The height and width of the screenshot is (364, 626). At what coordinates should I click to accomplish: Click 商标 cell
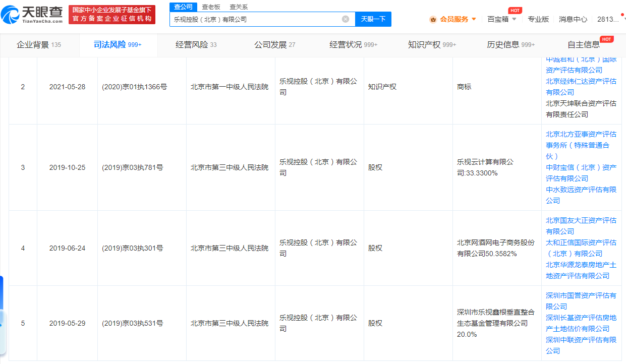[x=464, y=87]
